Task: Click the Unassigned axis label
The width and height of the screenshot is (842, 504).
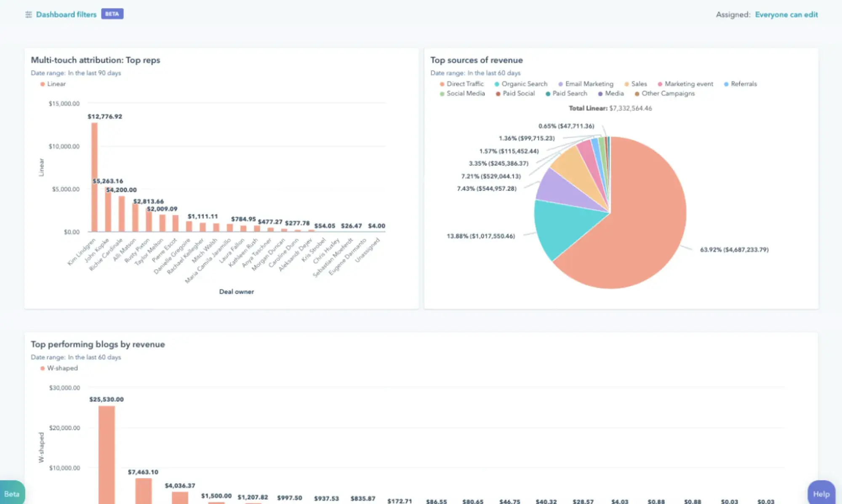Action: coord(368,250)
